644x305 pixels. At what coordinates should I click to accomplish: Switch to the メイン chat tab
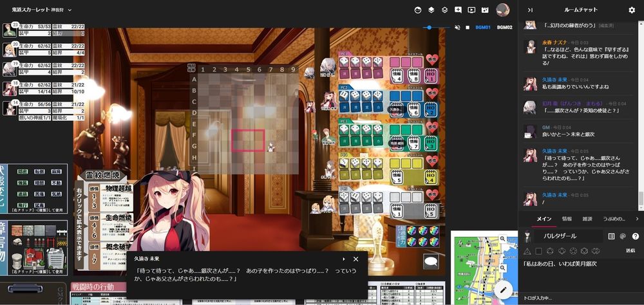point(544,219)
